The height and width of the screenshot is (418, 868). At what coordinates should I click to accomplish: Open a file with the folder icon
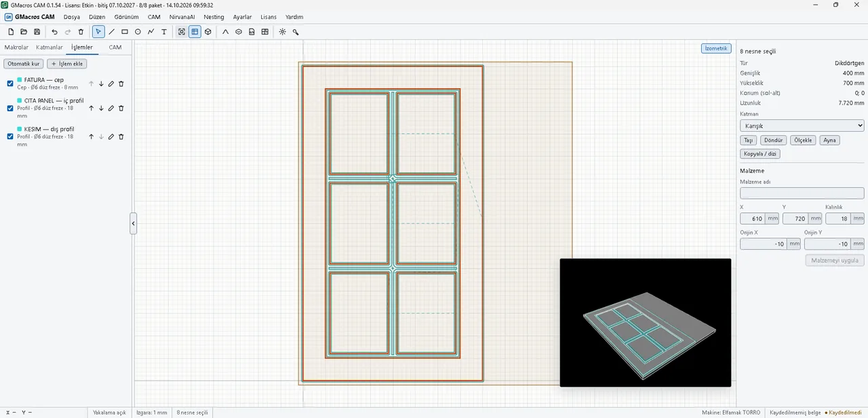click(24, 32)
